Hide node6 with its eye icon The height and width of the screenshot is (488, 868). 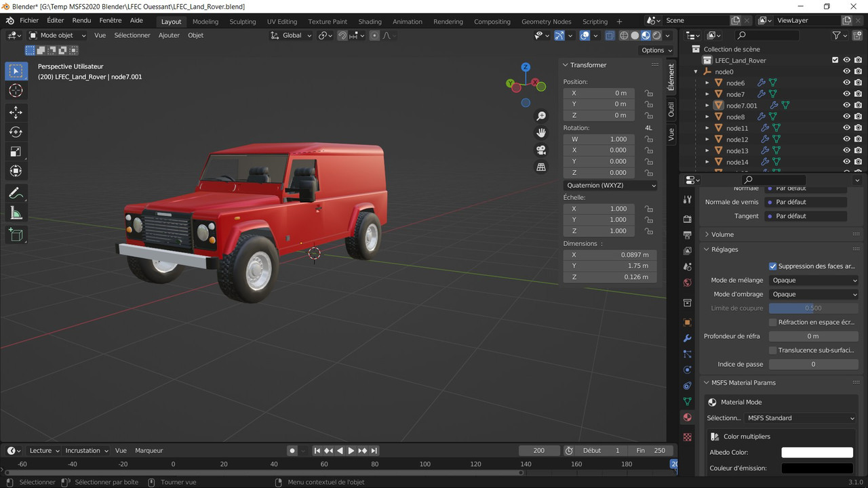(x=846, y=83)
